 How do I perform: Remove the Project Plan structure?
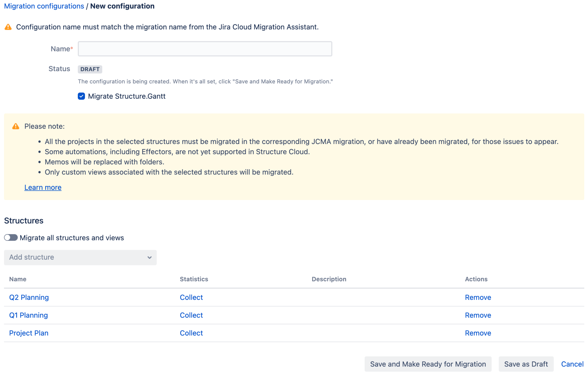(x=478, y=333)
